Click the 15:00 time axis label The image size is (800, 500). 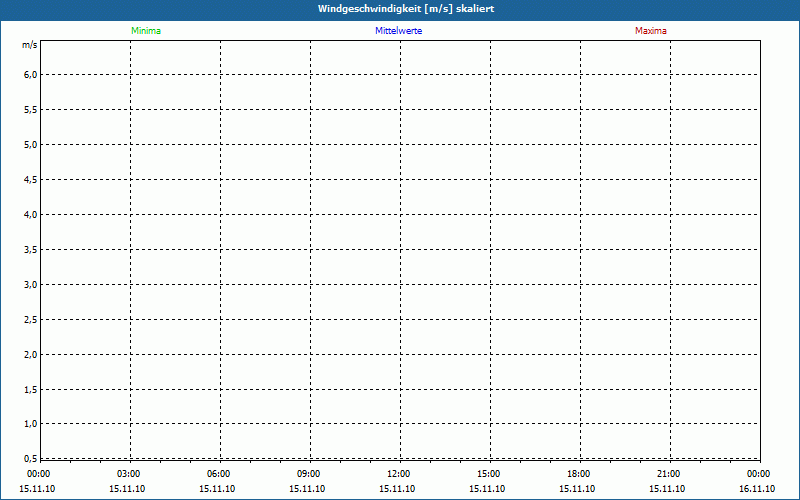[x=489, y=474]
